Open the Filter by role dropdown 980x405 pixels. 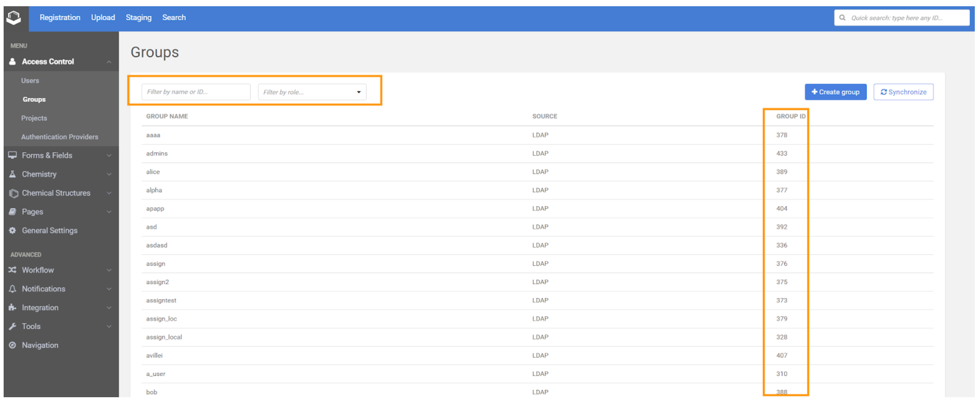(312, 92)
